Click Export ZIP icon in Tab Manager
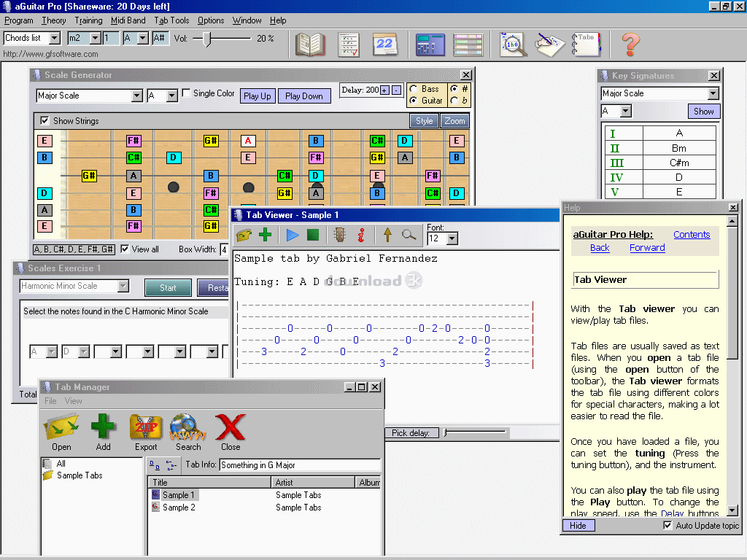 pos(146,432)
